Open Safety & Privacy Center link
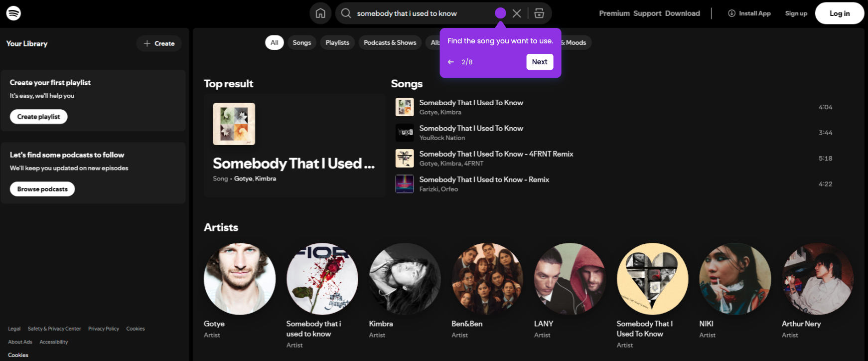Viewport: 868px width, 361px height. (54, 329)
